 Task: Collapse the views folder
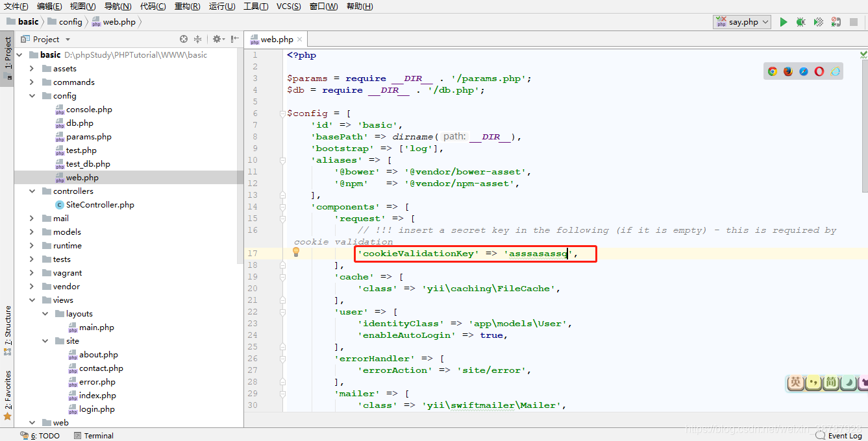pos(32,300)
